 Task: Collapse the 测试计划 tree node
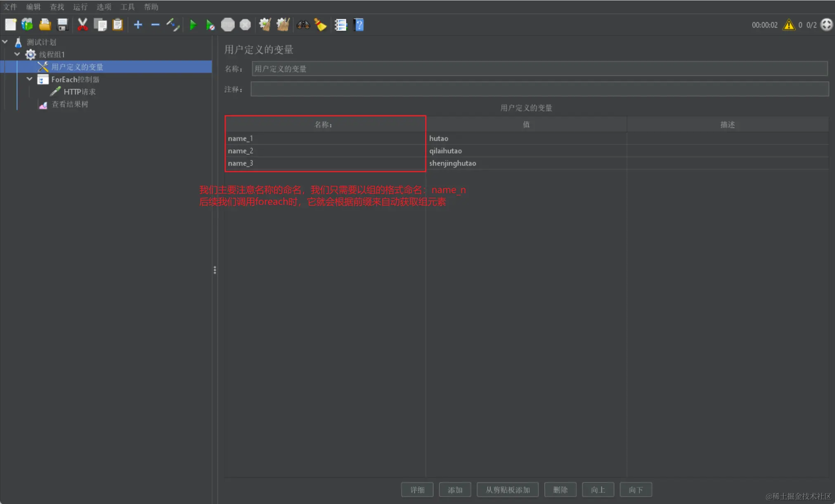click(5, 42)
